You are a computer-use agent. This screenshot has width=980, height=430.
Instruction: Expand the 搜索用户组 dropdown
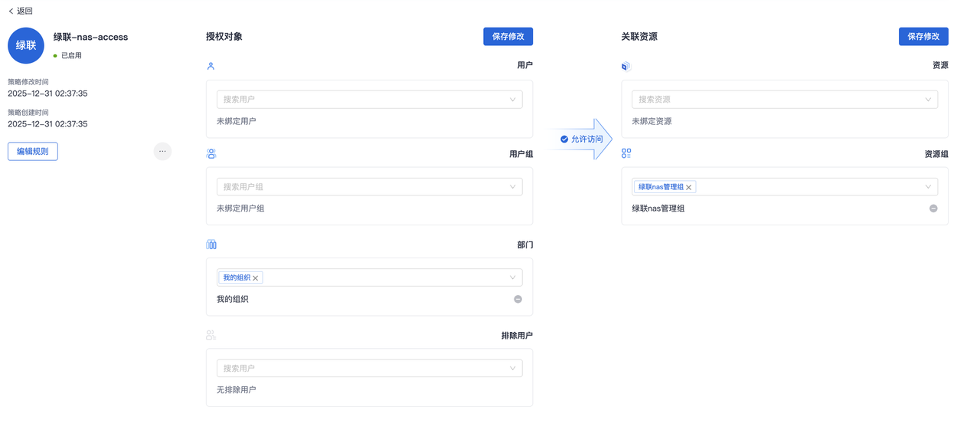513,187
